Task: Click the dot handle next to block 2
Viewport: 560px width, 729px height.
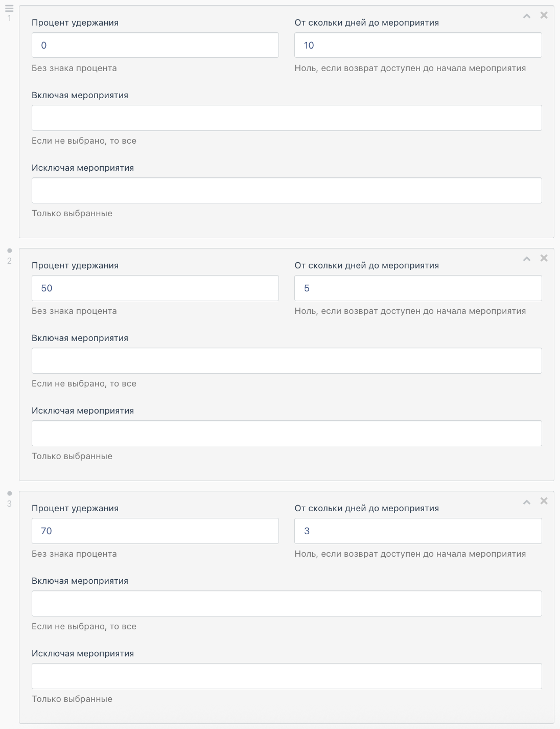Action: point(9,250)
